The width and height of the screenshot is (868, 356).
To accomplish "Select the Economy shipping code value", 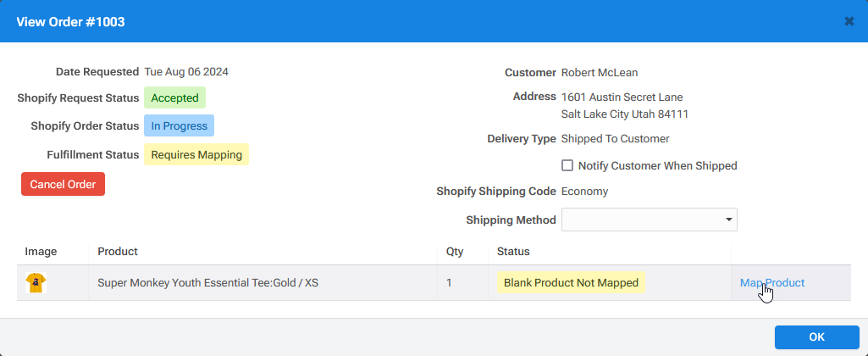I will (584, 192).
